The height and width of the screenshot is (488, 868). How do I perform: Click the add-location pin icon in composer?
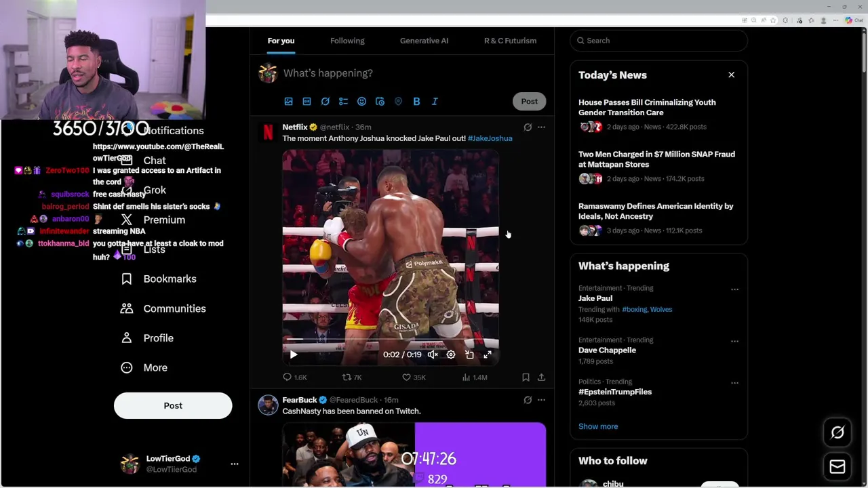point(398,102)
